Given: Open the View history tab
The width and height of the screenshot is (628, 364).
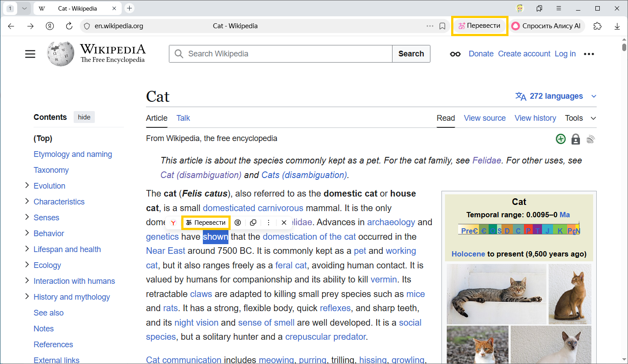Looking at the screenshot, I should [535, 118].
